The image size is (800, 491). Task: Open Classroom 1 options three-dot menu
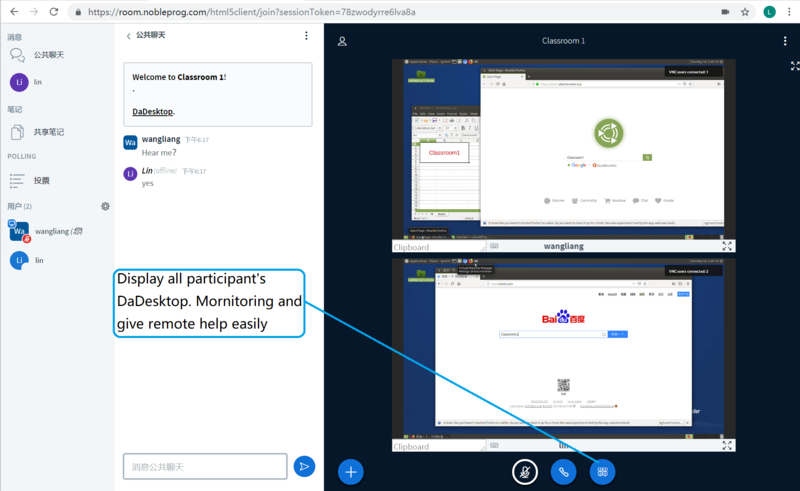[x=785, y=41]
